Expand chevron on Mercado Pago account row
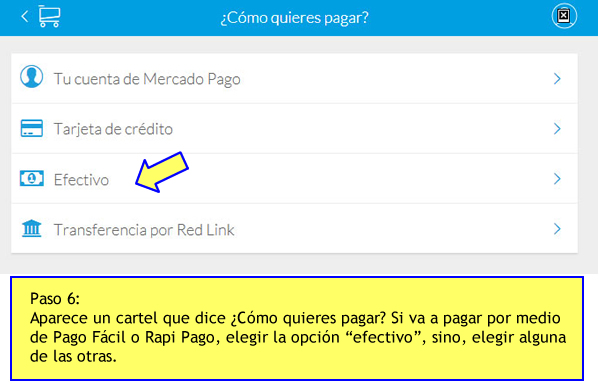600x384 pixels. point(557,79)
